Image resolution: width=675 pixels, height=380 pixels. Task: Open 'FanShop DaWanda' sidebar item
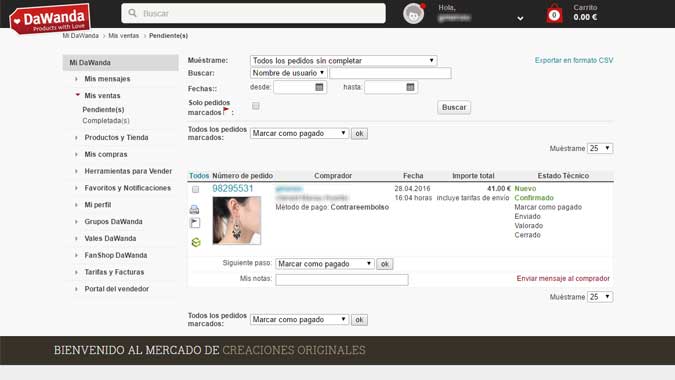coord(116,255)
